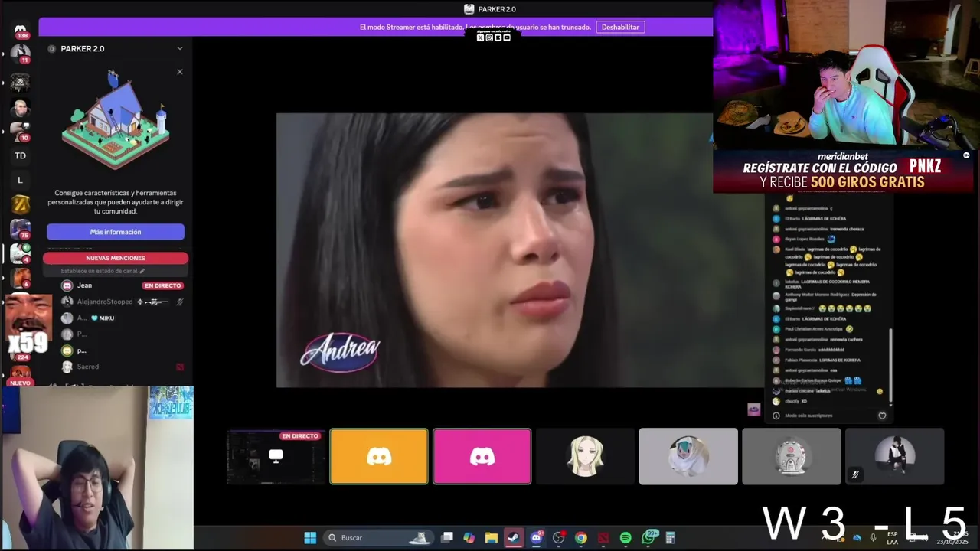Open the TD server
The height and width of the screenshot is (551, 980).
[x=20, y=155]
